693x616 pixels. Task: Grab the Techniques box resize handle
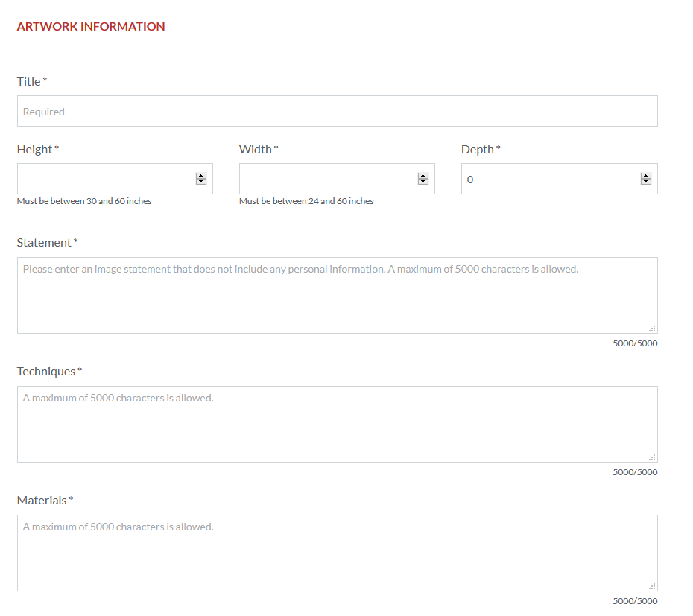652,457
